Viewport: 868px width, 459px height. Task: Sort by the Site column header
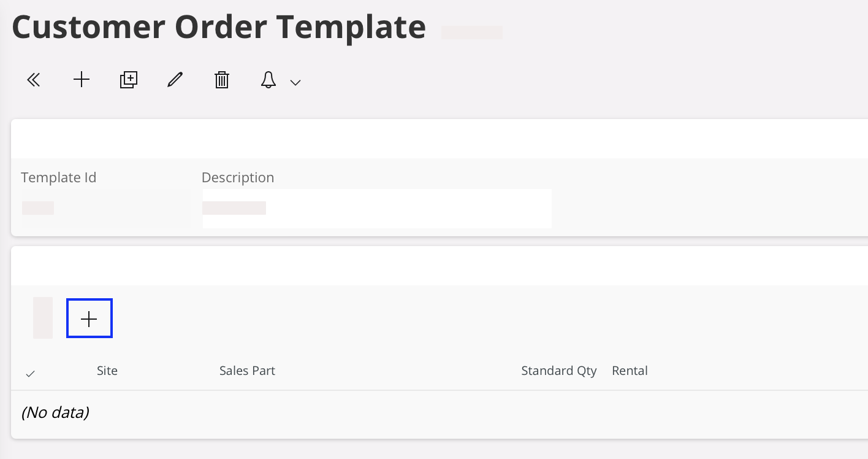coord(107,371)
